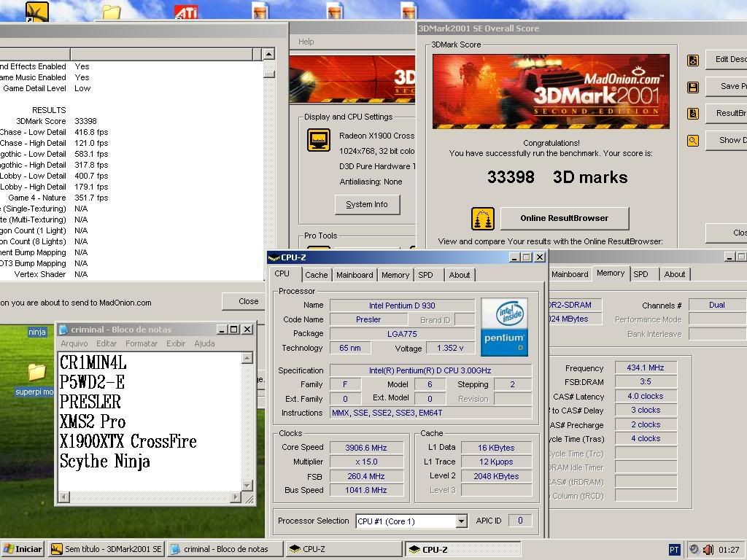The width and height of the screenshot is (747, 560).
Task: Click the Edit Description icon in 3DMark score window
Action: [x=693, y=61]
